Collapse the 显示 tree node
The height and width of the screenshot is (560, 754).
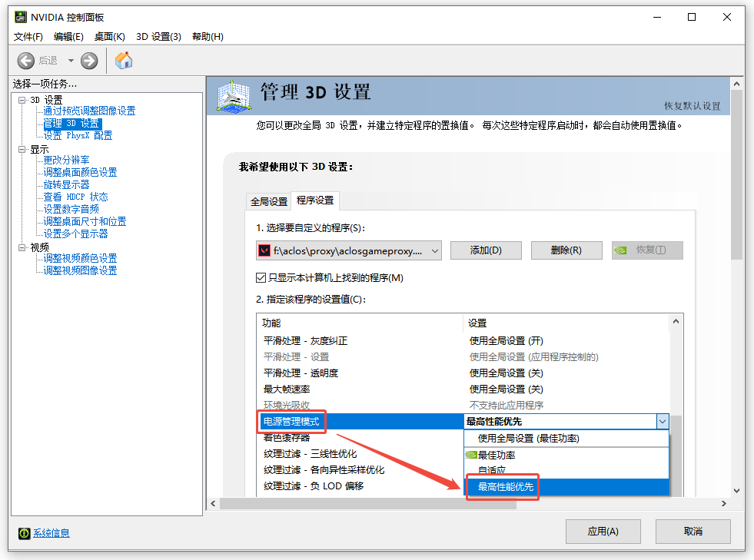click(x=22, y=150)
